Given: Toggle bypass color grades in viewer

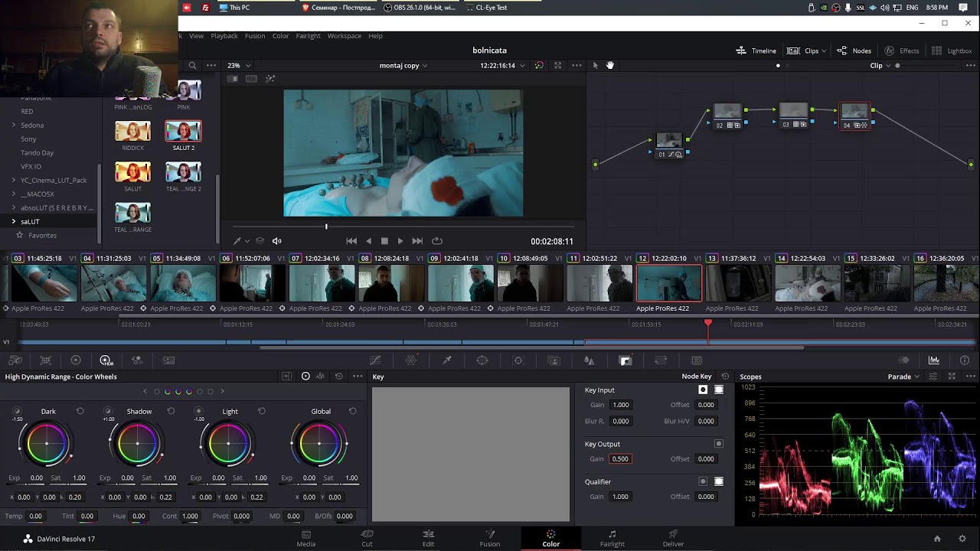Looking at the screenshot, I should coord(539,65).
